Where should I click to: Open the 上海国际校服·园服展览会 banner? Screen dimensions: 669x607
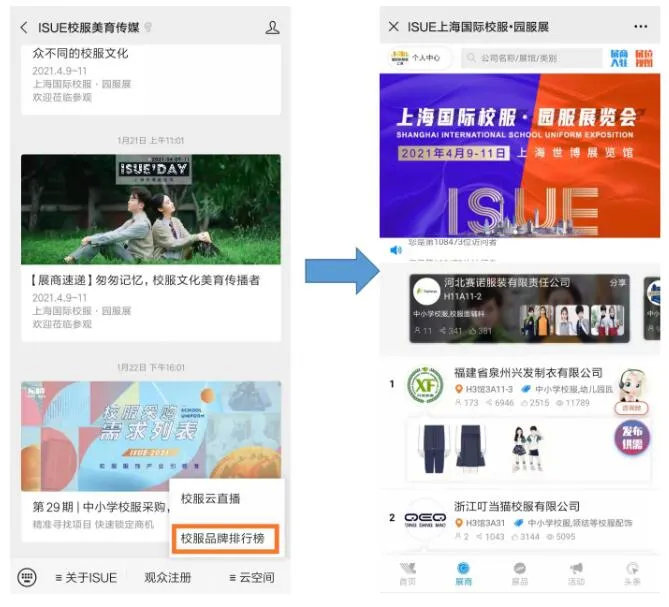(520, 156)
